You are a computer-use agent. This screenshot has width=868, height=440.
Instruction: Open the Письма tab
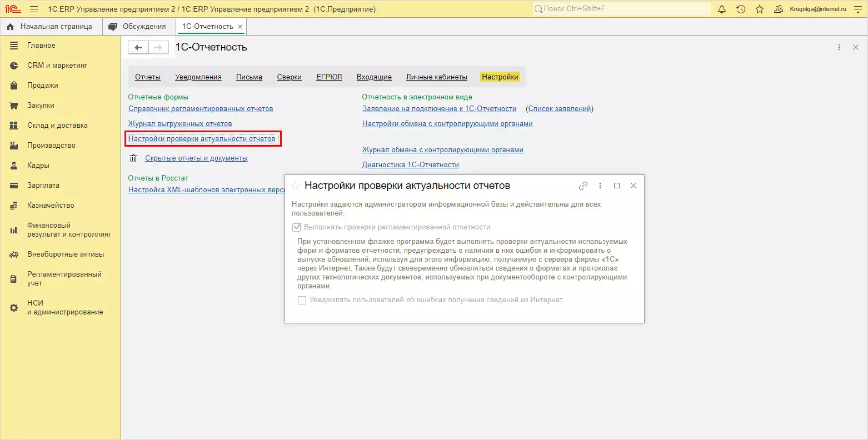pyautogui.click(x=249, y=77)
